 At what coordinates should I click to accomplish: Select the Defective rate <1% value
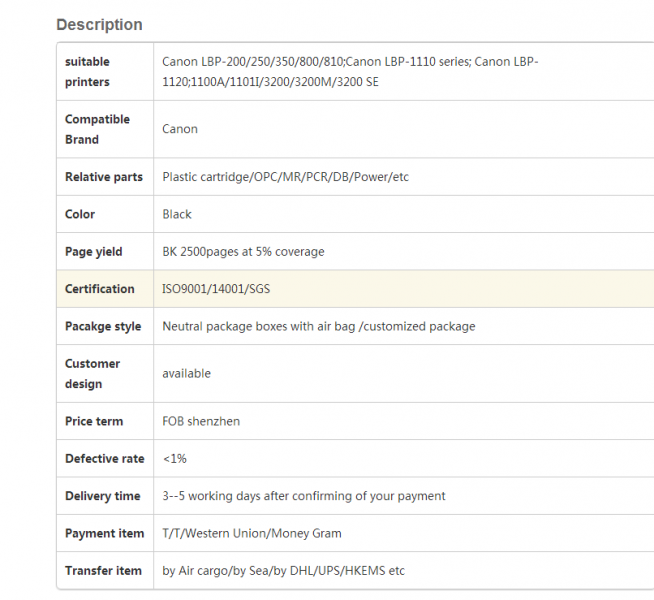[x=175, y=459]
